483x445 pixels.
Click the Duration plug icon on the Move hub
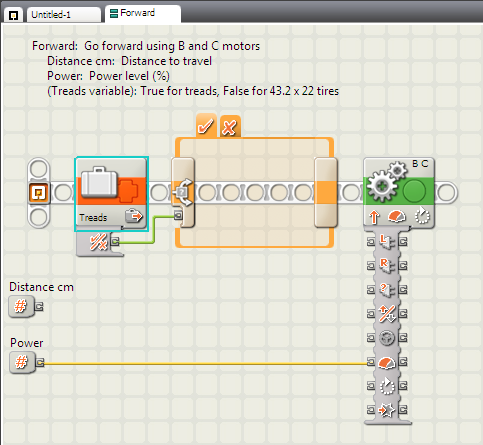[x=387, y=386]
